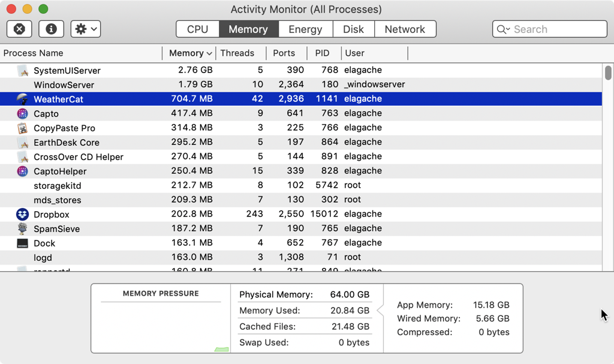
Task: Click the 2.76 GB memory value
Action: tap(195, 70)
